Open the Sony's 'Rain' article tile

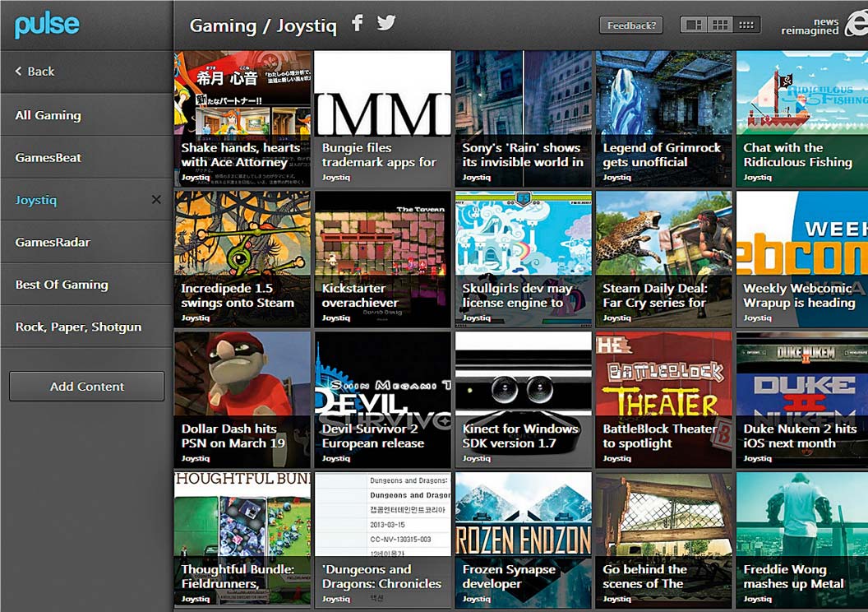[523, 118]
